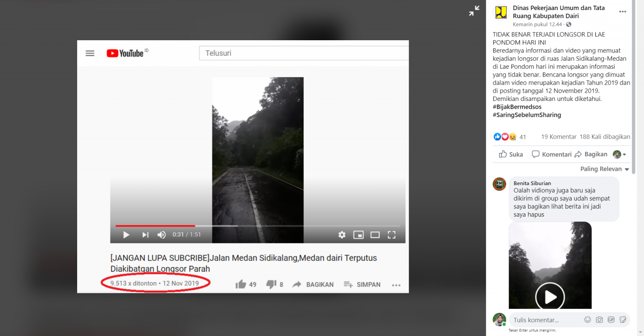This screenshot has height=336, width=644.
Task: View the 188 Kali dibagikan shares
Action: pos(605,137)
